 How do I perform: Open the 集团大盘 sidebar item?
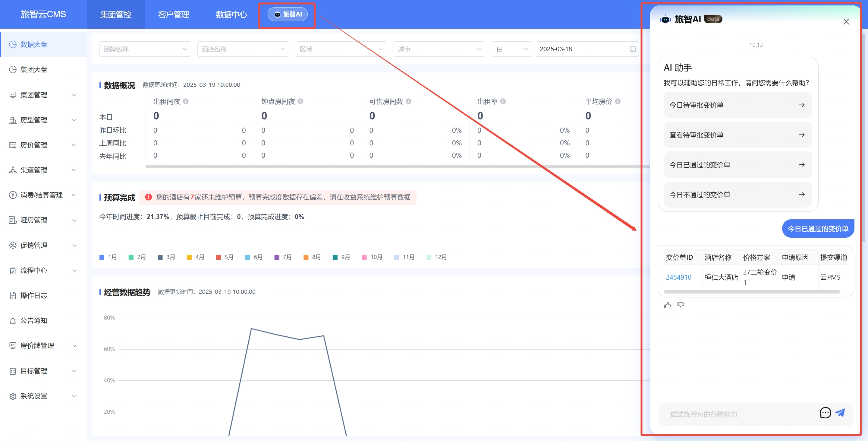click(x=43, y=69)
